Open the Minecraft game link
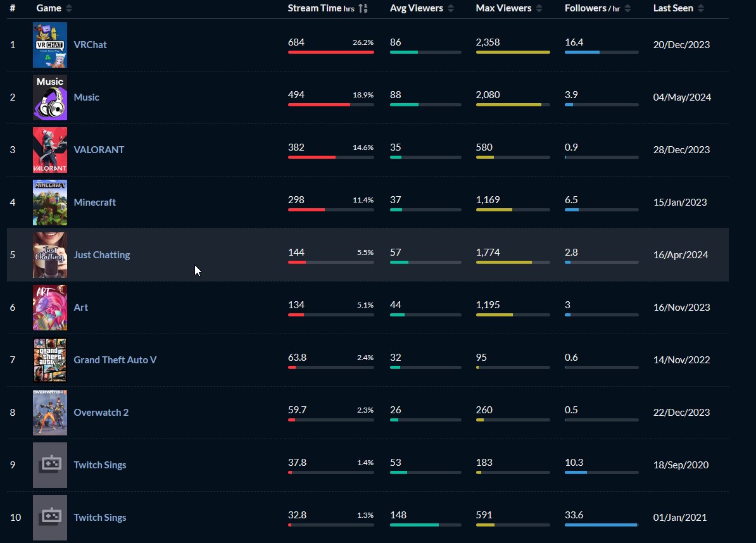Screen dimensions: 756x543 (94, 203)
